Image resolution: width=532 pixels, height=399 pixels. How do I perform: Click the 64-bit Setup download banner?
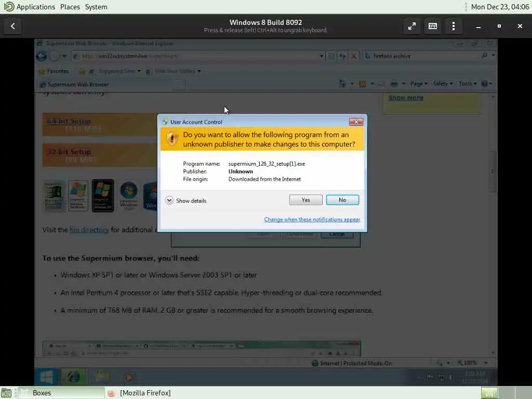(x=100, y=125)
